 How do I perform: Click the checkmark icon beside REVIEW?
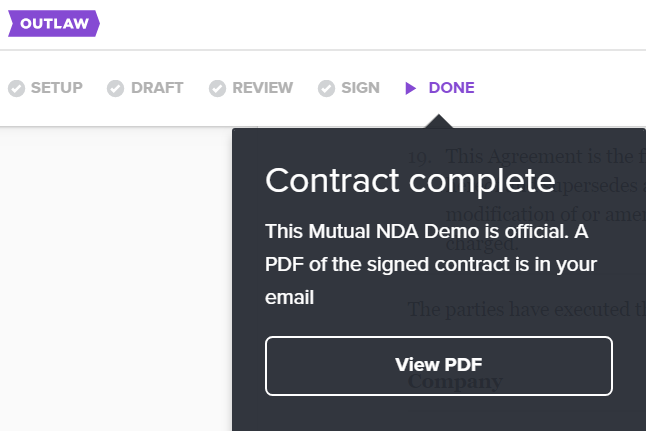coord(217,88)
